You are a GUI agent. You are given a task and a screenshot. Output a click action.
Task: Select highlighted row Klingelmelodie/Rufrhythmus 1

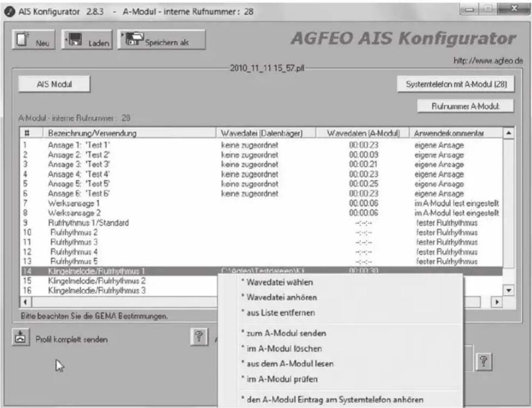point(262,271)
